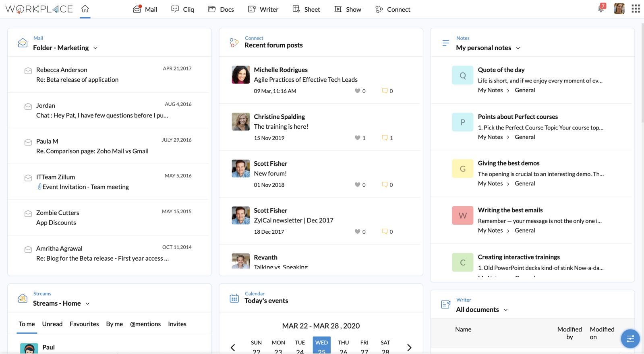Screen dimensions: 644x354
Task: Expand My personal notes dropdown
Action: (518, 48)
